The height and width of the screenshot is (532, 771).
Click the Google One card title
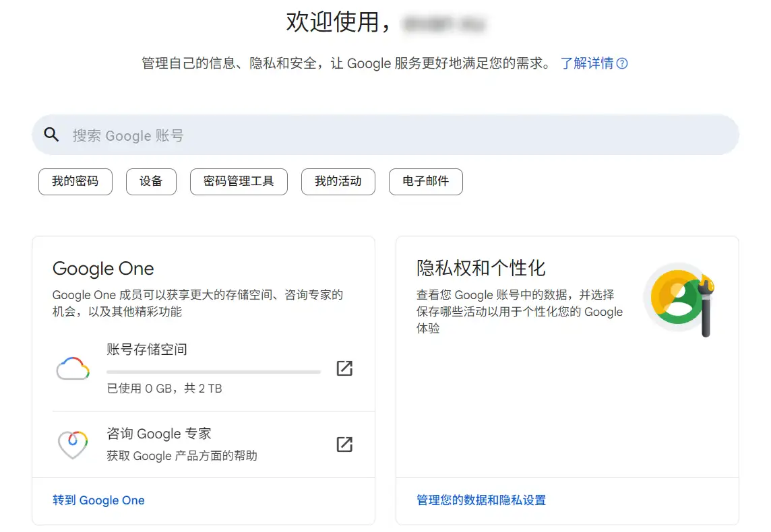[102, 268]
